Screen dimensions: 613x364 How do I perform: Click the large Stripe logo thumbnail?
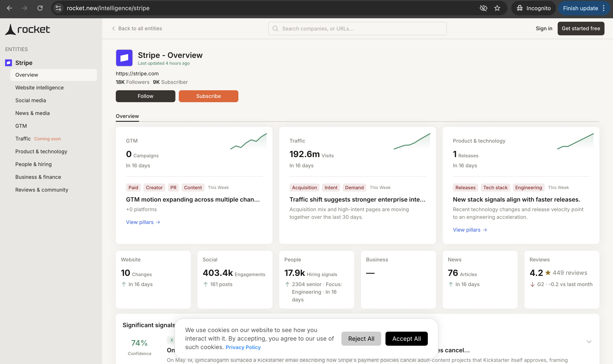point(124,58)
